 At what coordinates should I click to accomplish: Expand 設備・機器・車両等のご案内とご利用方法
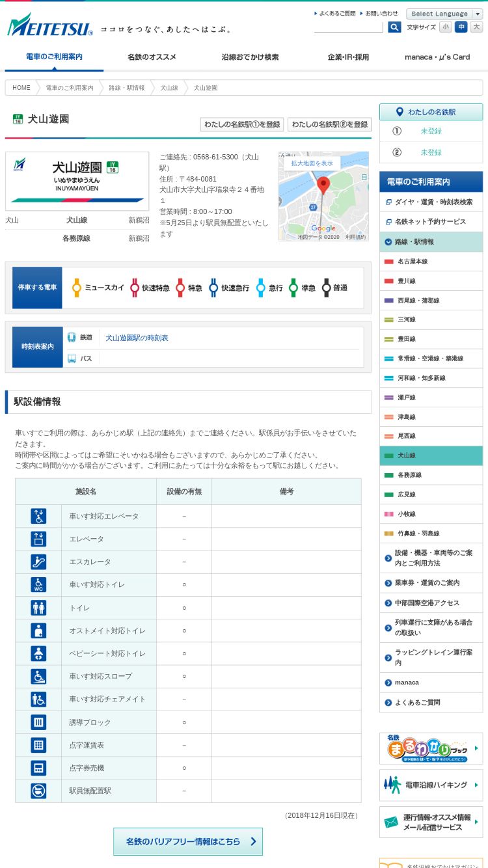coord(431,558)
